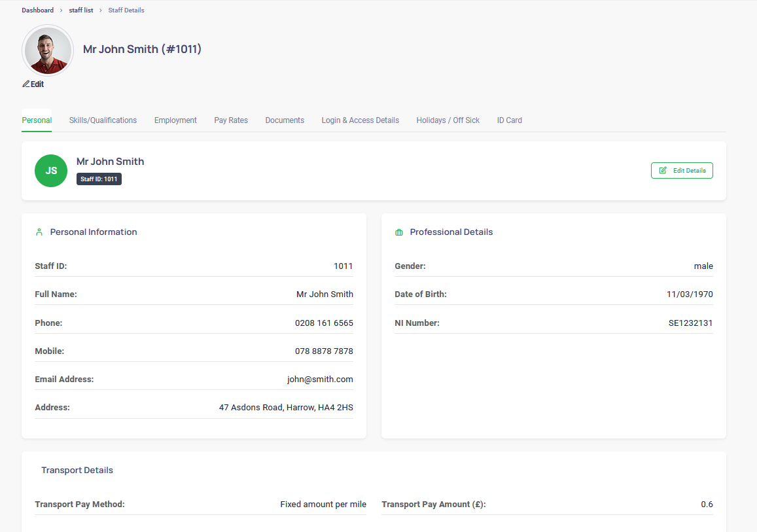Viewport: 757px width, 532px height.
Task: Click John Smith's profile photo
Action: click(48, 50)
